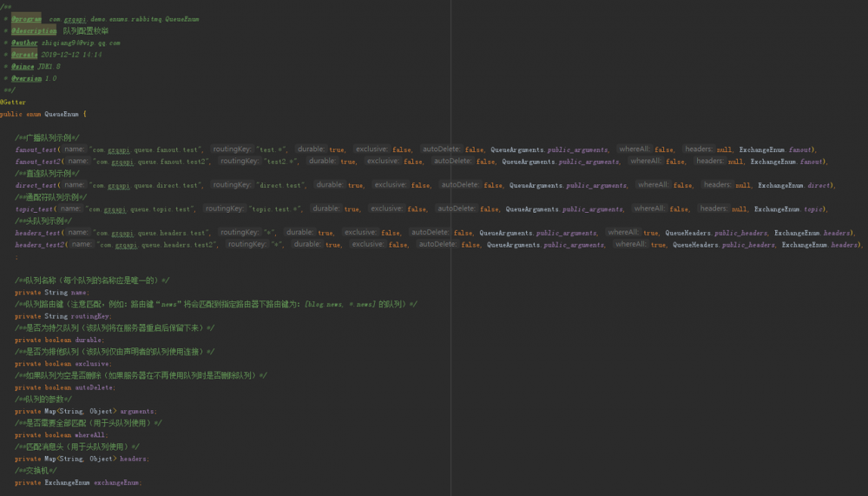This screenshot has width=868, height=496.
Task: Click the string "com.gzqapi.queue.headers.test2"
Action: [x=158, y=244]
